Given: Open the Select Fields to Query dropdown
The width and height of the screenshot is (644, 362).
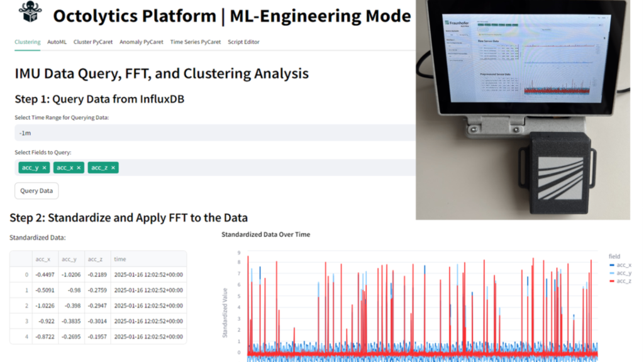Looking at the screenshot, I should coord(252,168).
